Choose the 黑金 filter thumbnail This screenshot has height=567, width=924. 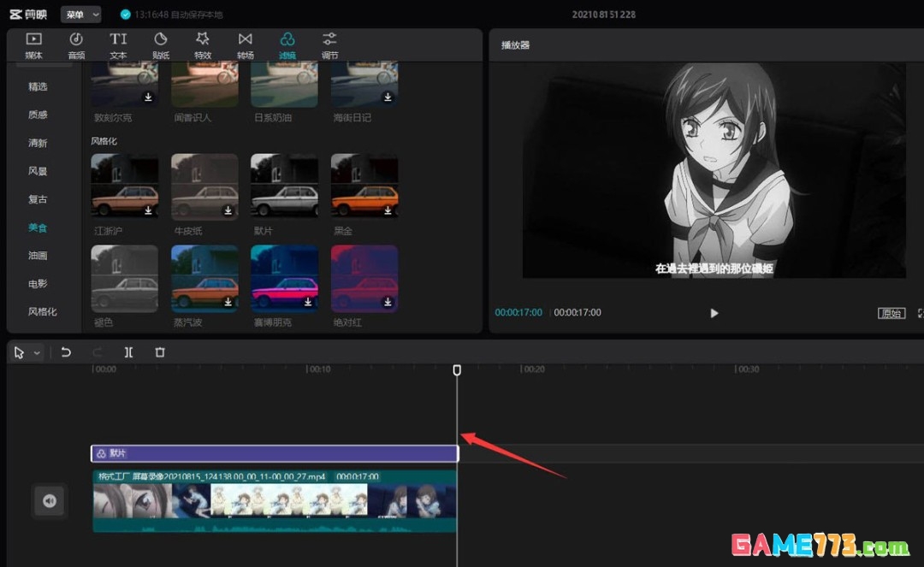click(x=364, y=186)
